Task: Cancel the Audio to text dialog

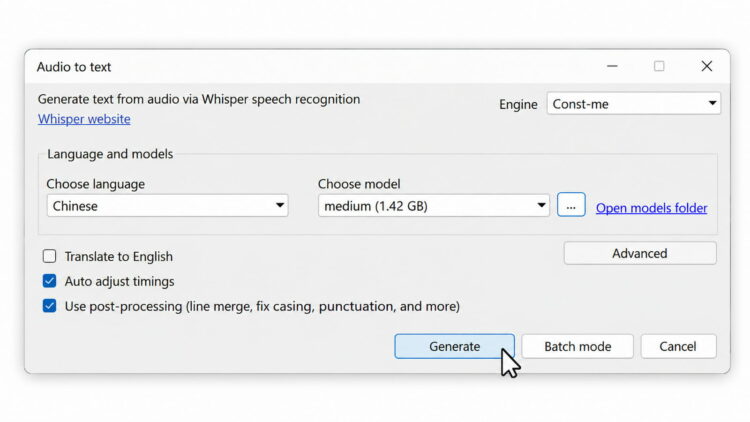Action: (x=678, y=346)
